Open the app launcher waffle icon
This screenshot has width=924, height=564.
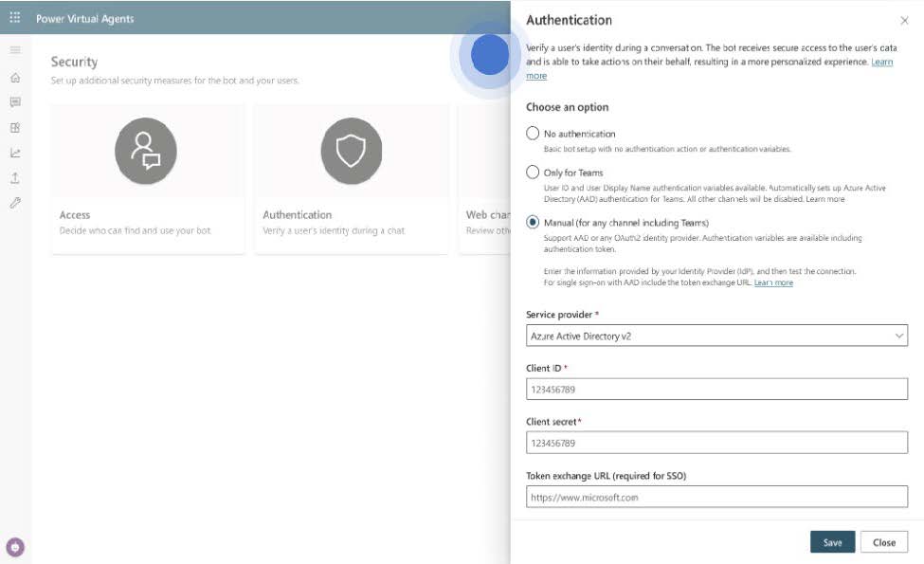pyautogui.click(x=15, y=18)
